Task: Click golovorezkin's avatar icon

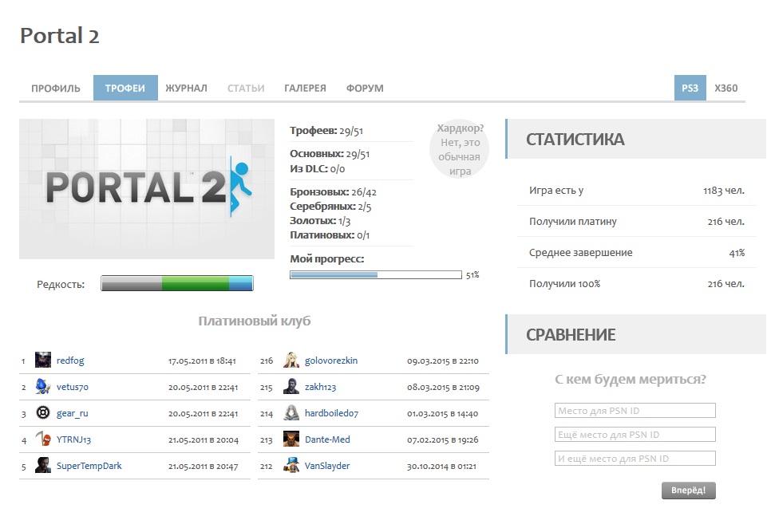Action: (291, 361)
